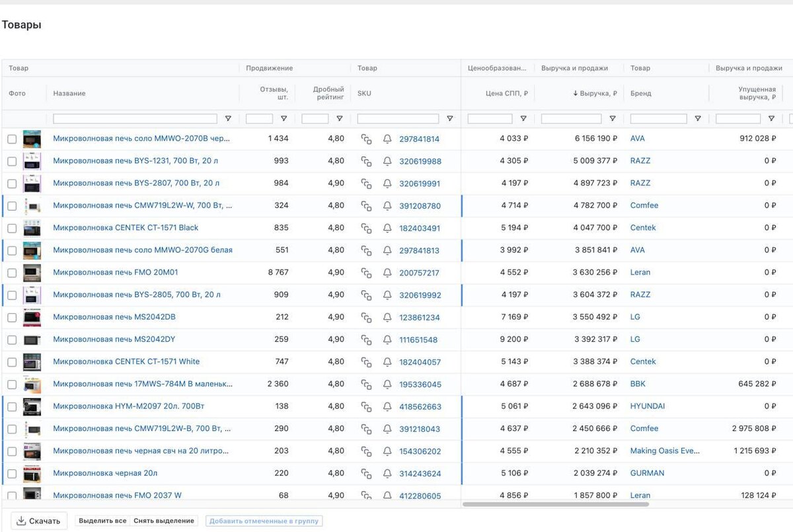
Task: Check the MS2042DB product row
Action: click(x=12, y=317)
